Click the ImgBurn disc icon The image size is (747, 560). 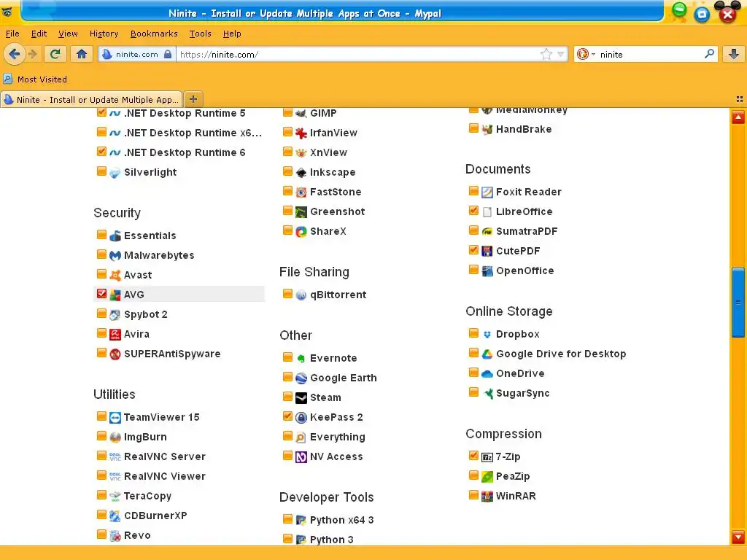pos(115,437)
